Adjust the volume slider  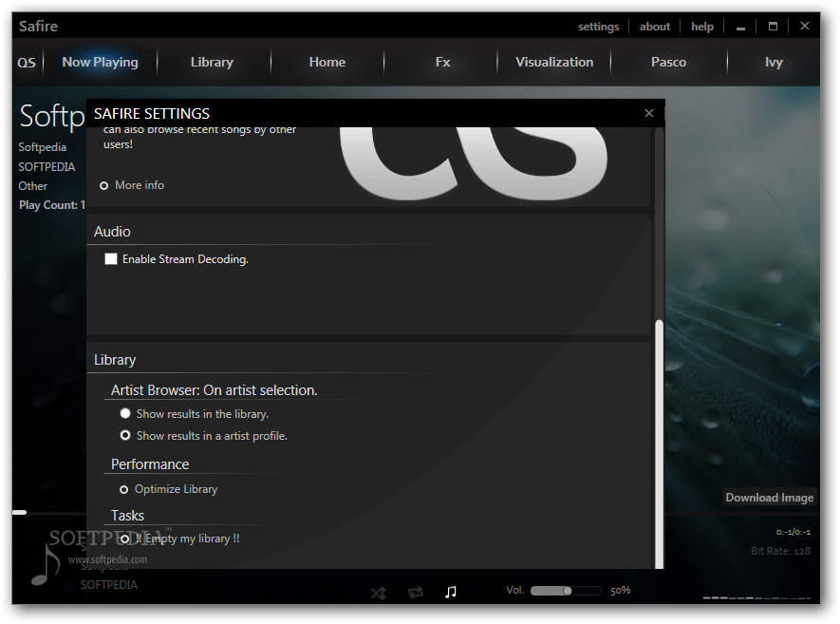point(566,591)
